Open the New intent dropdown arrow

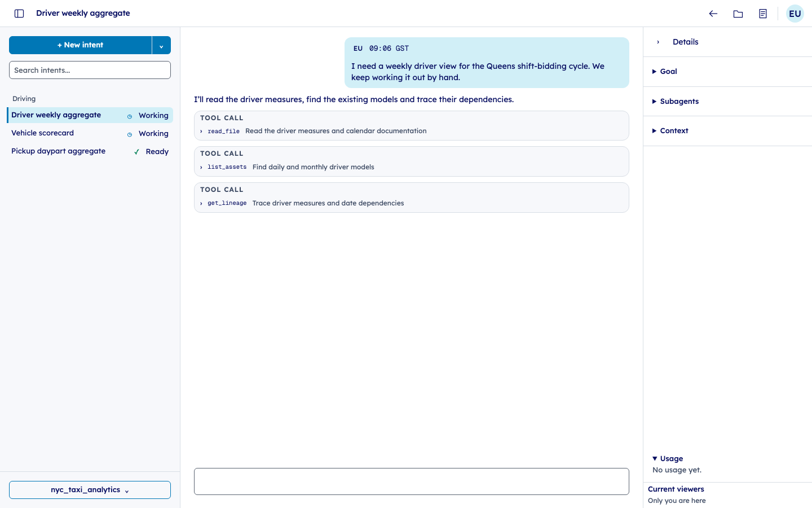(161, 45)
